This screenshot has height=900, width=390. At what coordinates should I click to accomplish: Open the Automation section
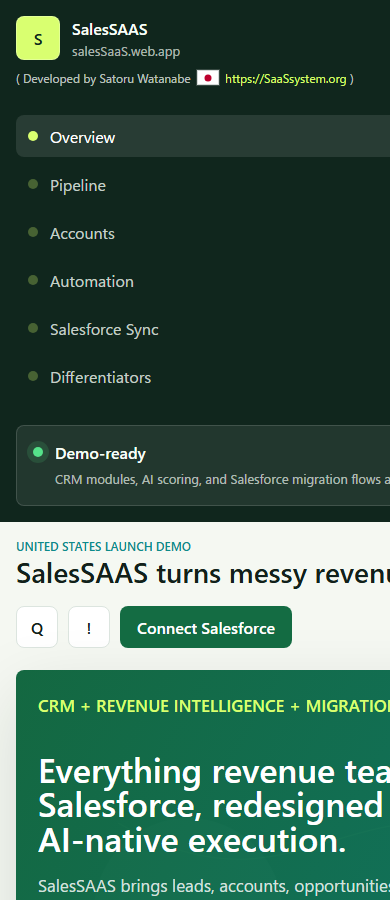(x=203, y=281)
